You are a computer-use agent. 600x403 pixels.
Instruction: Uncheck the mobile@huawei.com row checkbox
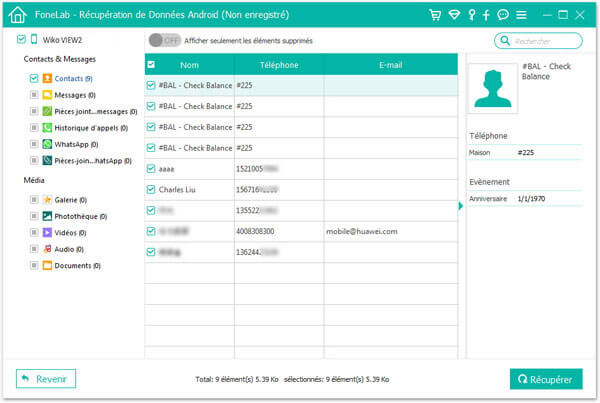pos(151,231)
